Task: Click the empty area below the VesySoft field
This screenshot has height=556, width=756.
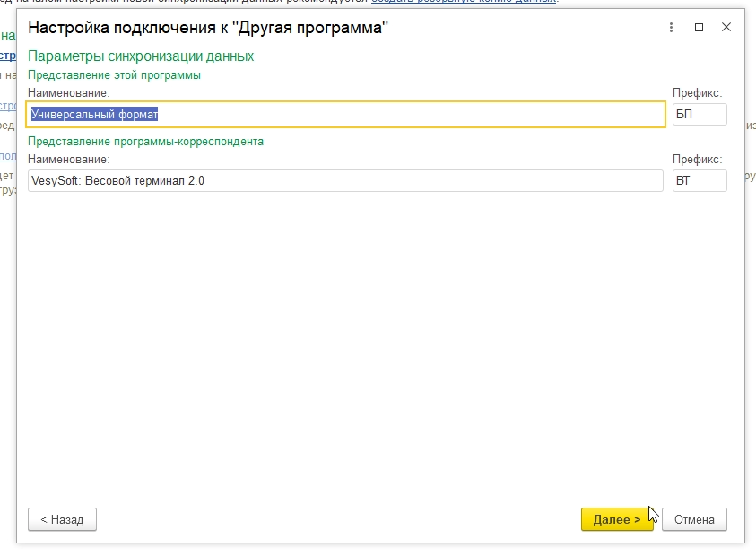Action: point(359,341)
